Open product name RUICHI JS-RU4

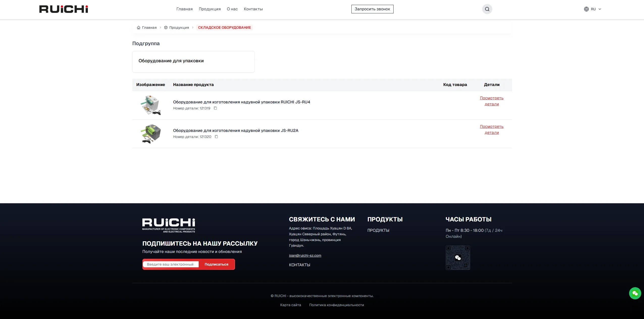[242, 102]
